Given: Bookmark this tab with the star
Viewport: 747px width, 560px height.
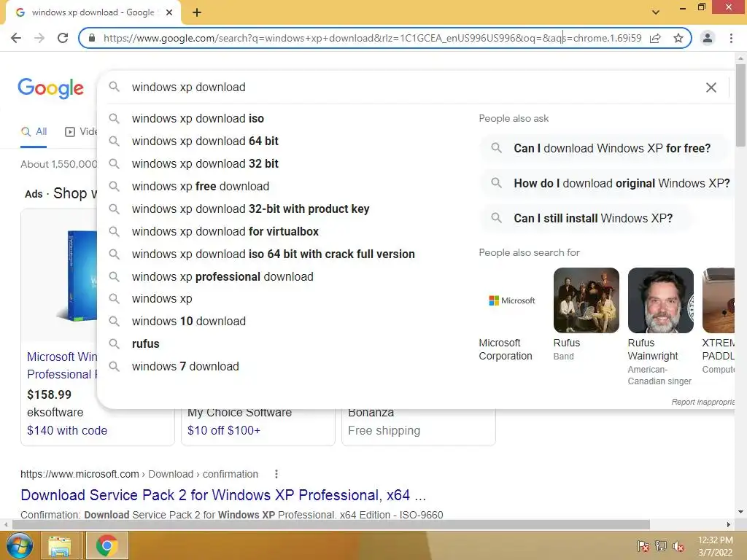Looking at the screenshot, I should 678,38.
